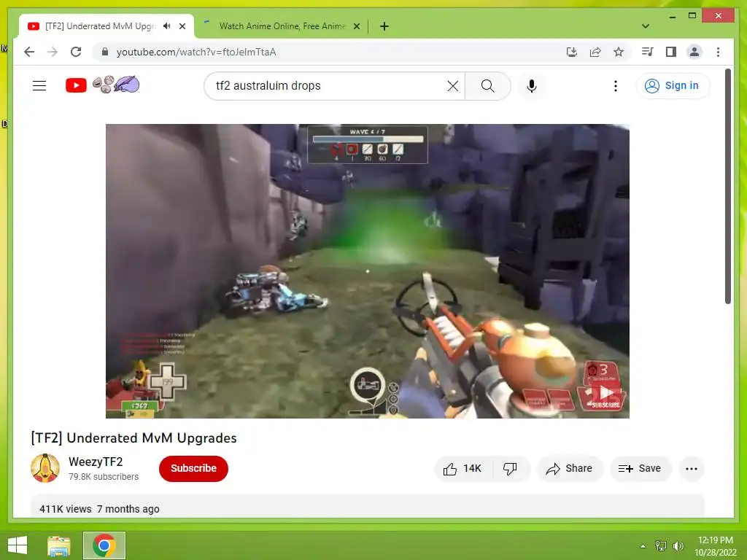
Task: Clear the search box text
Action: (452, 86)
